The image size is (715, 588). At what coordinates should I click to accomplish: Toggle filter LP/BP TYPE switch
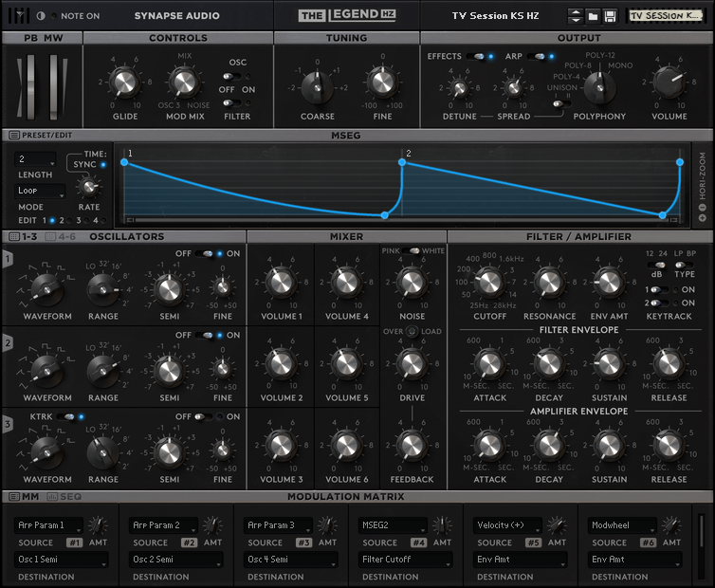click(684, 265)
